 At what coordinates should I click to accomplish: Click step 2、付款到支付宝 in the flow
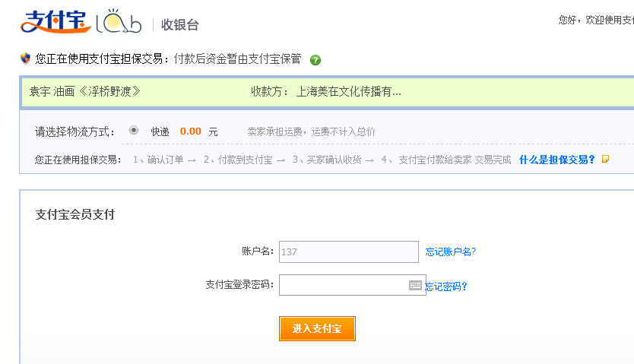(238, 160)
